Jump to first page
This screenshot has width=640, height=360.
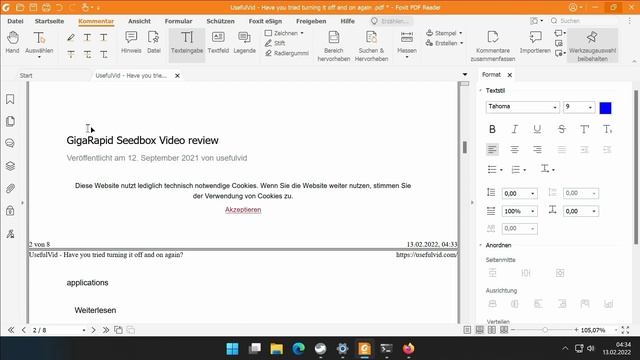pyautogui.click(x=11, y=330)
